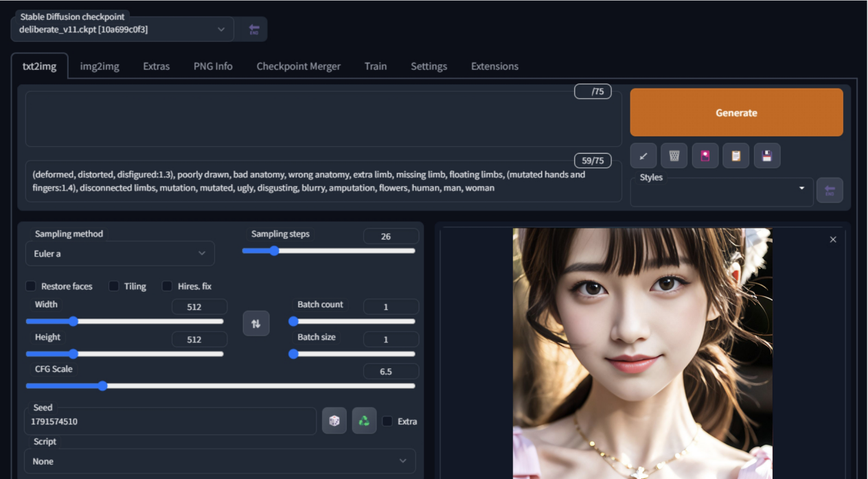The image size is (868, 479).
Task: Click the Height number field
Action: pos(199,340)
